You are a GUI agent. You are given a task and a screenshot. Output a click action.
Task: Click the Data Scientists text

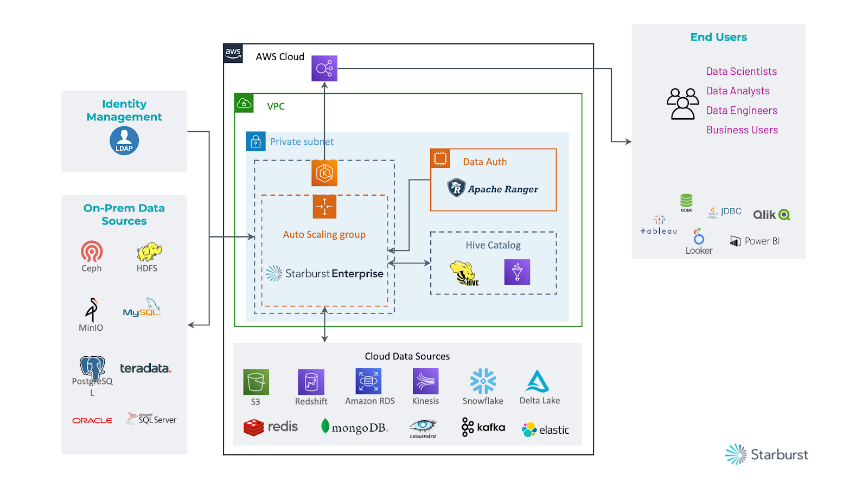742,72
